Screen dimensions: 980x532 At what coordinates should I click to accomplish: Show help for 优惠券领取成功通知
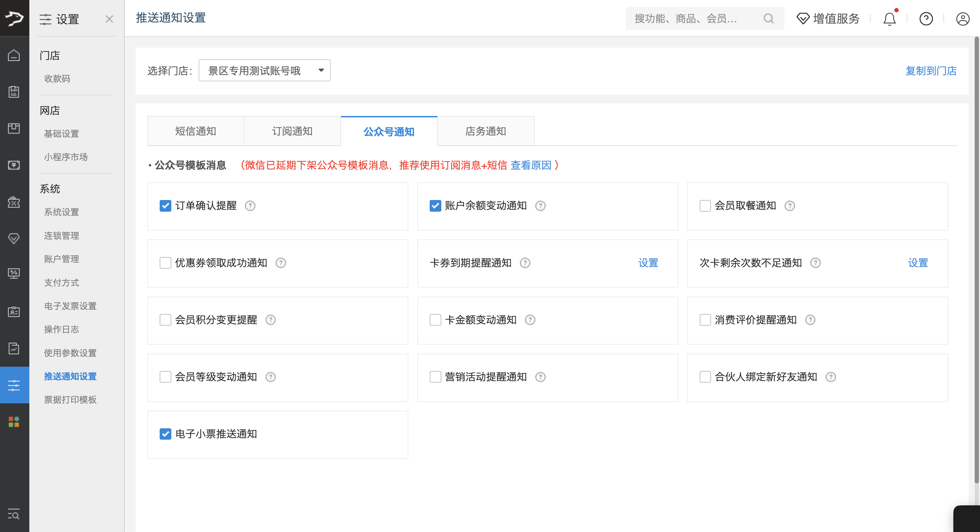click(281, 263)
